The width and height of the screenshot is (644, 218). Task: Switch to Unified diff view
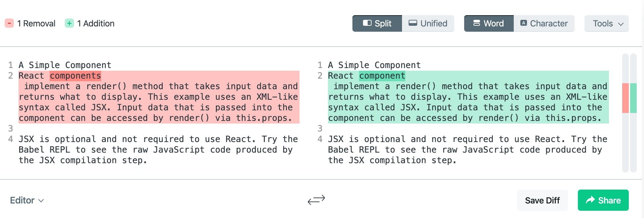click(428, 23)
